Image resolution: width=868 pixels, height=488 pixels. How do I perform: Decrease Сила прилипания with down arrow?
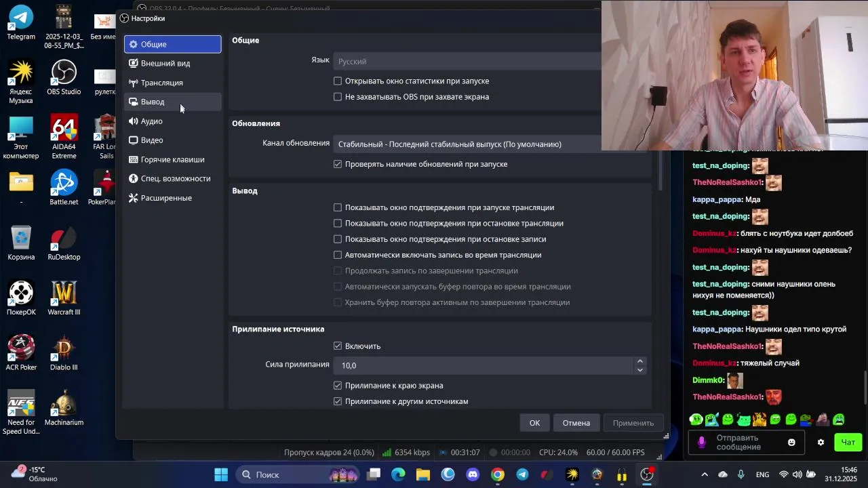click(639, 370)
